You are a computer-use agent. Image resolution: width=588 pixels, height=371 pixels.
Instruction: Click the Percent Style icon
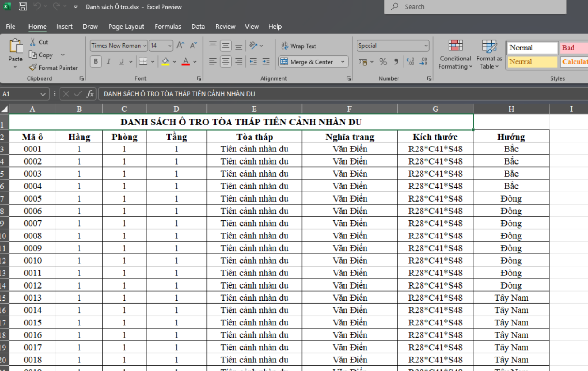382,62
